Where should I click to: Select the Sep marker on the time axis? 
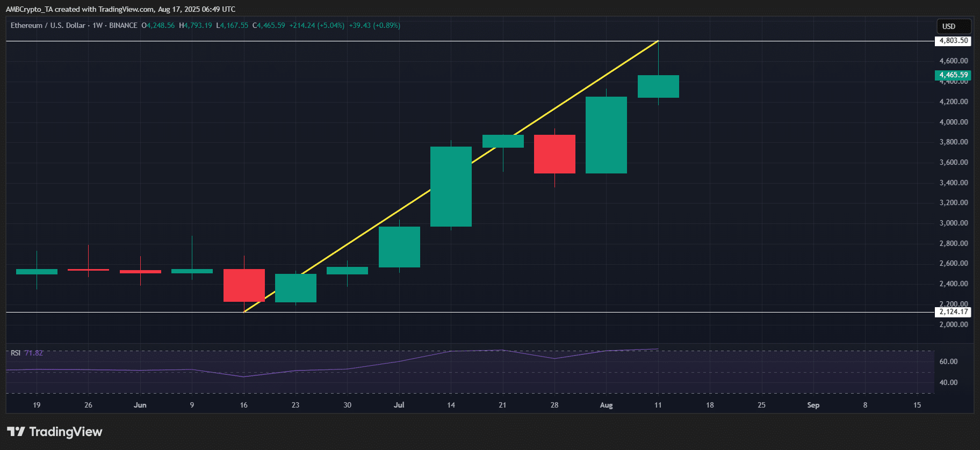pyautogui.click(x=813, y=405)
